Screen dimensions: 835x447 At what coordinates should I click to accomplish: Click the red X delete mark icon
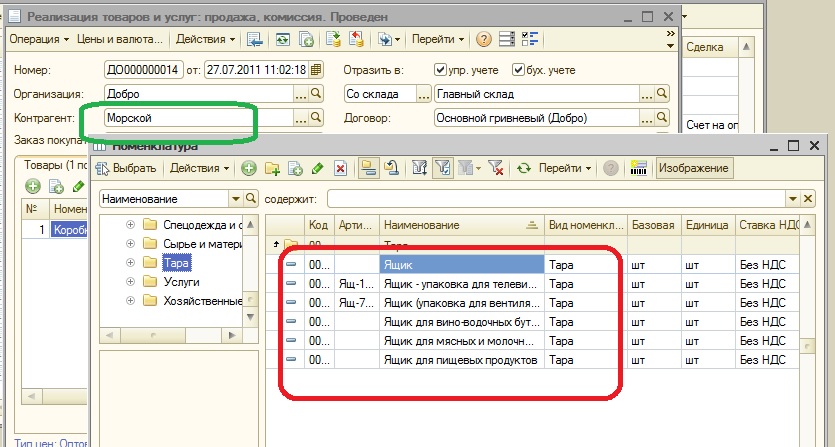(x=340, y=169)
